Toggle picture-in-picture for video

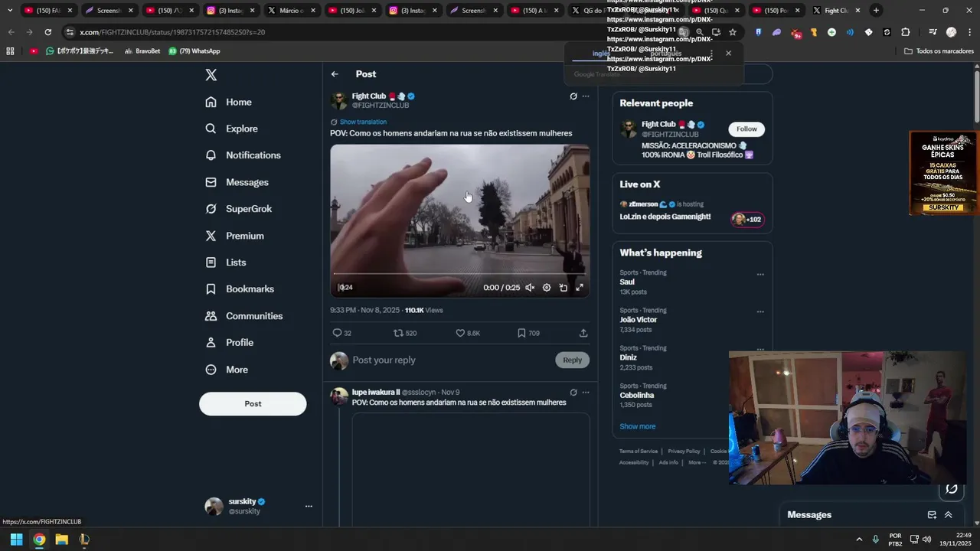point(563,288)
